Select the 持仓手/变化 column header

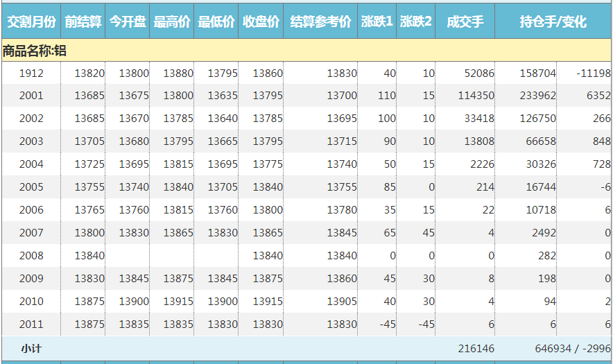pyautogui.click(x=553, y=21)
